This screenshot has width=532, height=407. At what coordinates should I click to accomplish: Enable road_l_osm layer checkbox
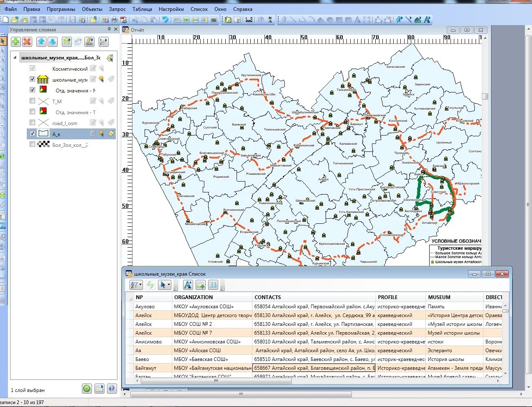(32, 122)
